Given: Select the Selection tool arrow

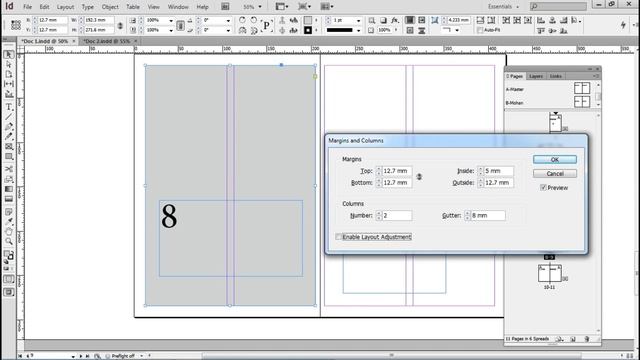Looking at the screenshot, I should tap(9, 54).
